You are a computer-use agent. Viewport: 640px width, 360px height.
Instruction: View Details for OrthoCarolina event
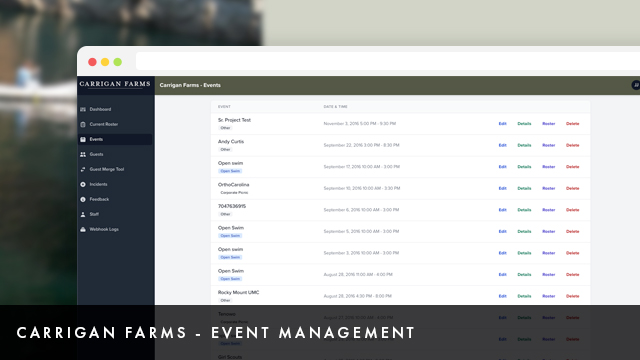tap(524, 189)
